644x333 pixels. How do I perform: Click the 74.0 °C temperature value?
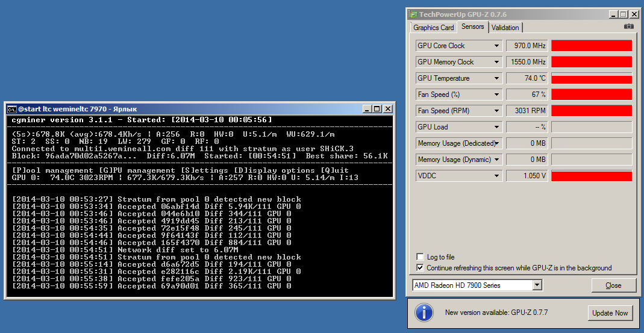pos(527,78)
